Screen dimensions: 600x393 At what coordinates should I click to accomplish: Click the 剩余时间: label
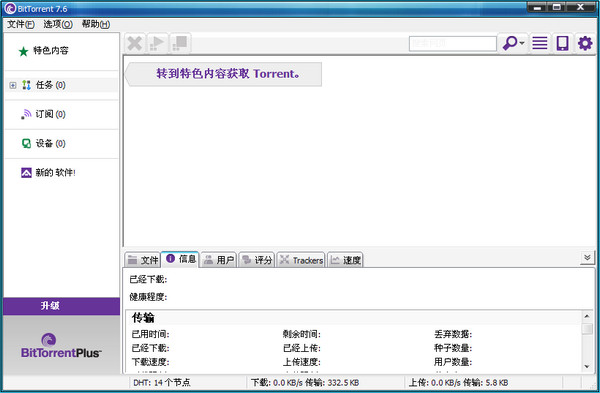302,334
